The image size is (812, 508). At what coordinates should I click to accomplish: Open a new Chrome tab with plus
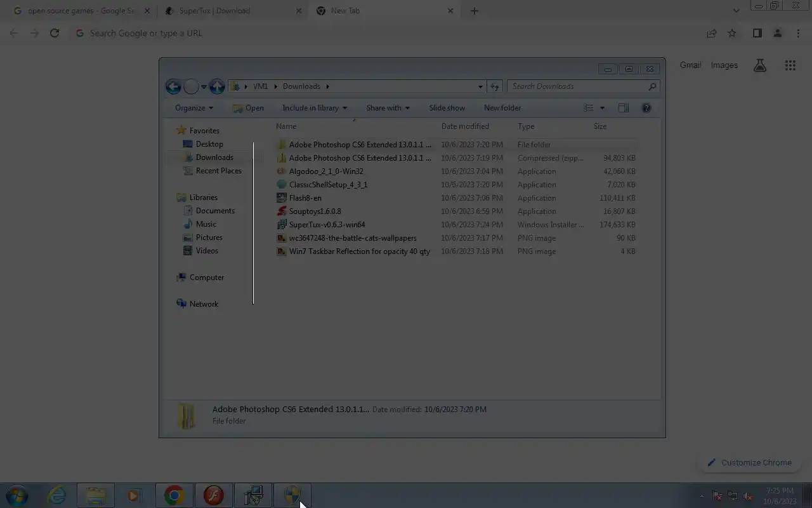click(x=474, y=11)
